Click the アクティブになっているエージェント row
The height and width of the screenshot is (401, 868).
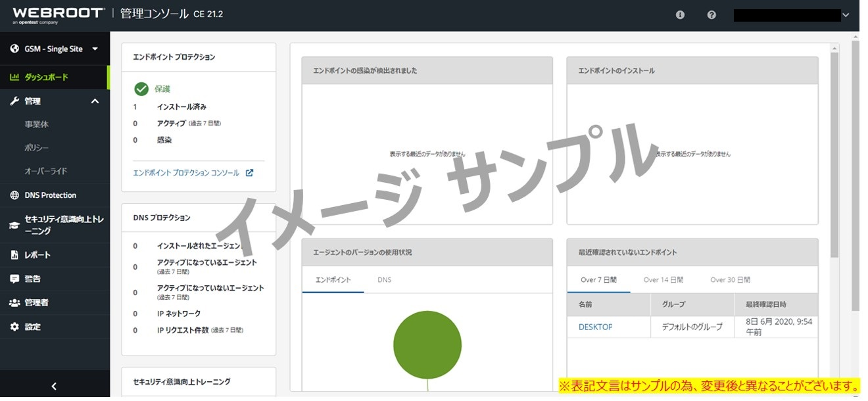(x=195, y=266)
